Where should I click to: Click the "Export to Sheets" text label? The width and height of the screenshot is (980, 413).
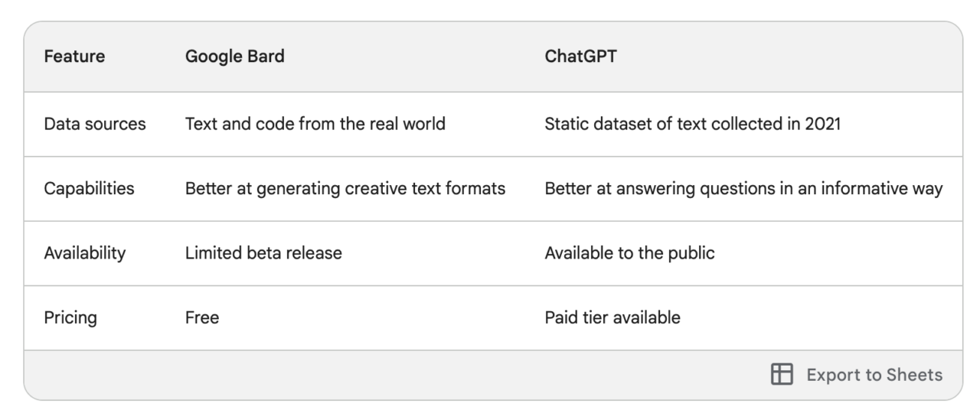pyautogui.click(x=874, y=375)
